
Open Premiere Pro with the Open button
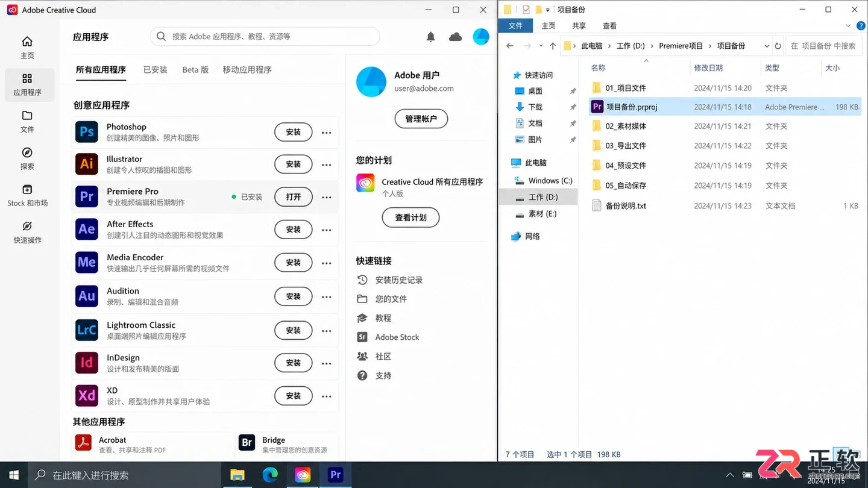pos(294,196)
